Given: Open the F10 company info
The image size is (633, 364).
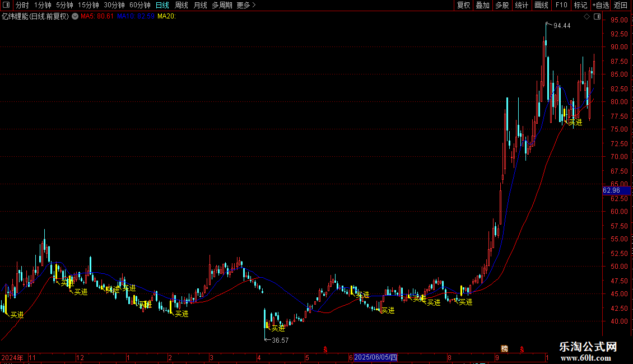Looking at the screenshot, I should (561, 5).
